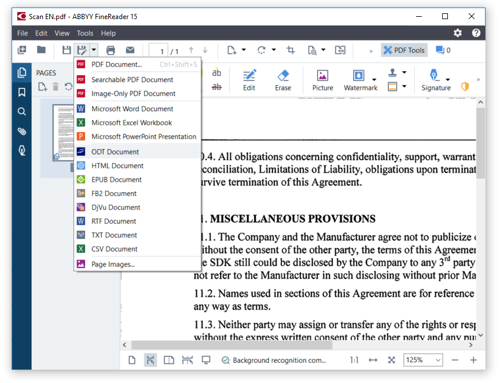The width and height of the screenshot is (500, 383).
Task: Choose Image-Only PDF Document option
Action: click(138, 94)
